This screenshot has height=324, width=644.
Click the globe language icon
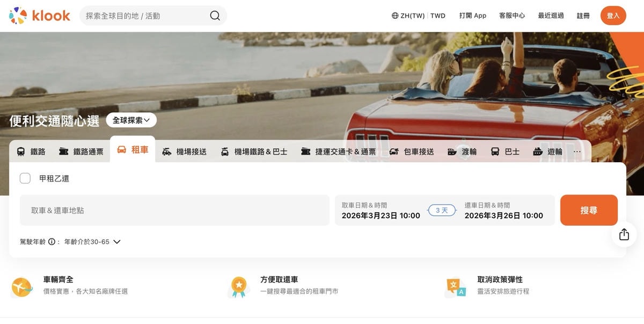[x=395, y=16]
